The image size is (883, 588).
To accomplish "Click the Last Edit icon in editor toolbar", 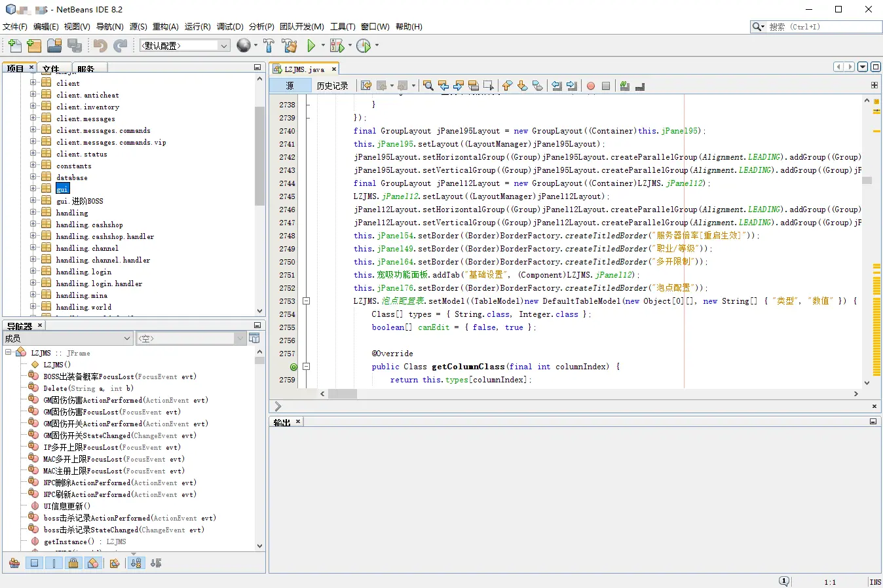I will [x=366, y=86].
